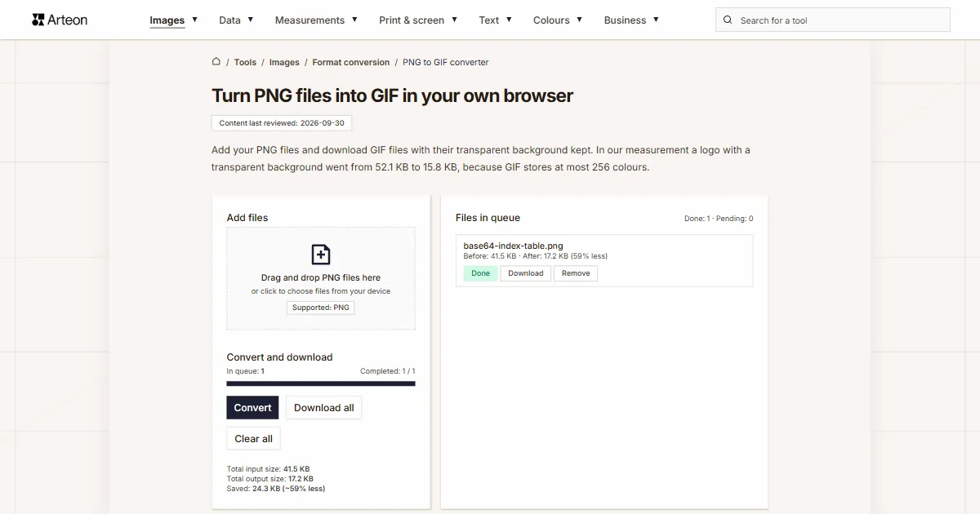Viewport: 980px width, 514px height.
Task: Open the Data menu
Action: pyautogui.click(x=229, y=20)
